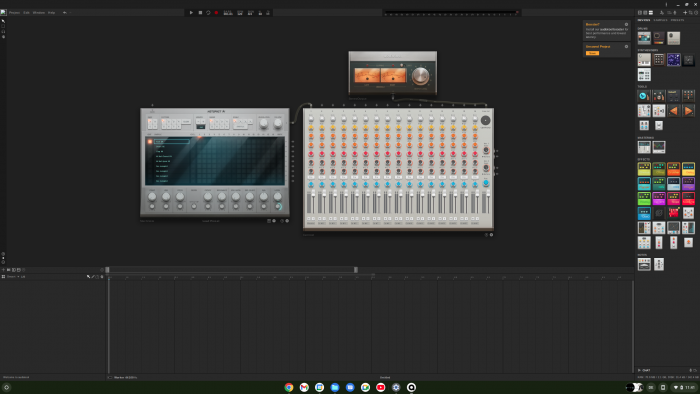Image resolution: width=700 pixels, height=394 pixels.
Task: Pick the magenta effect pedal
Action: (659, 198)
